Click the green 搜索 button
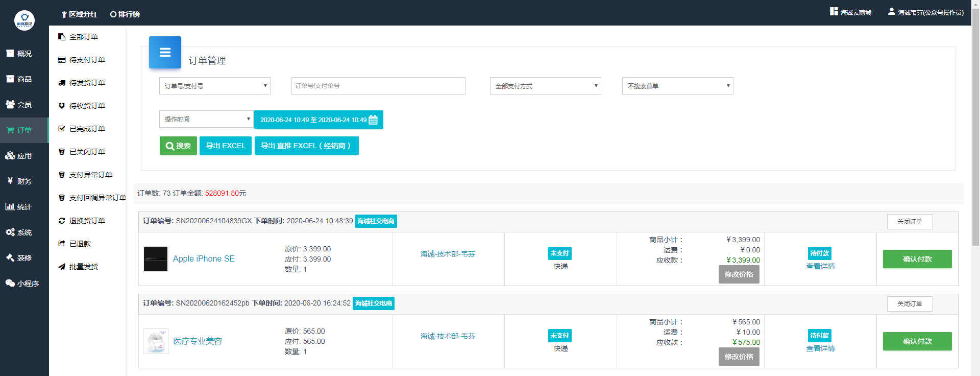The image size is (980, 376). tap(178, 146)
